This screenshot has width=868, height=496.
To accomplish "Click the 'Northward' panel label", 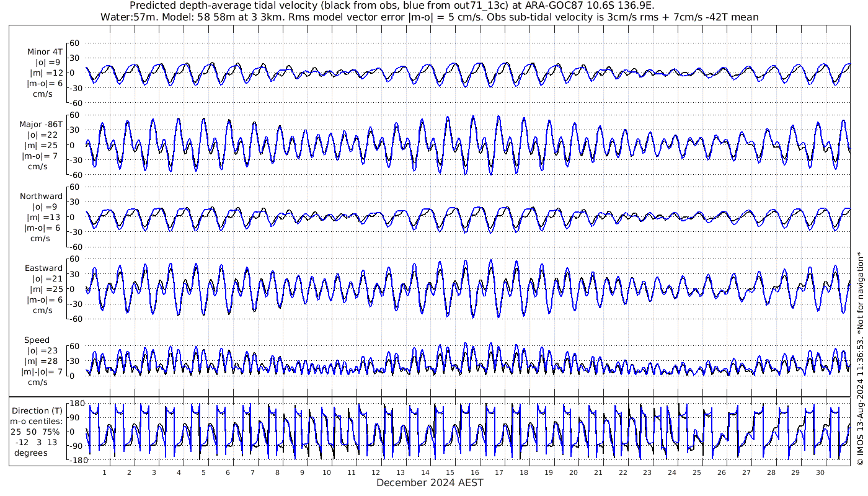I will [x=42, y=197].
